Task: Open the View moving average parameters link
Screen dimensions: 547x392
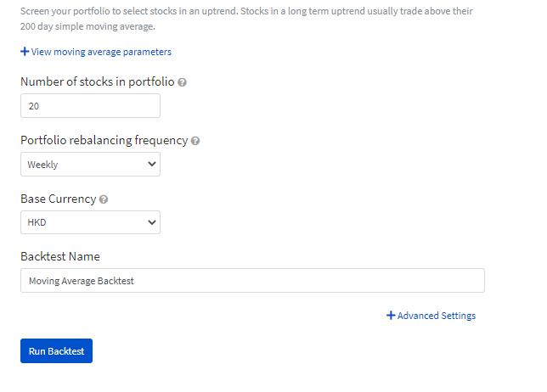Action: pos(101,52)
